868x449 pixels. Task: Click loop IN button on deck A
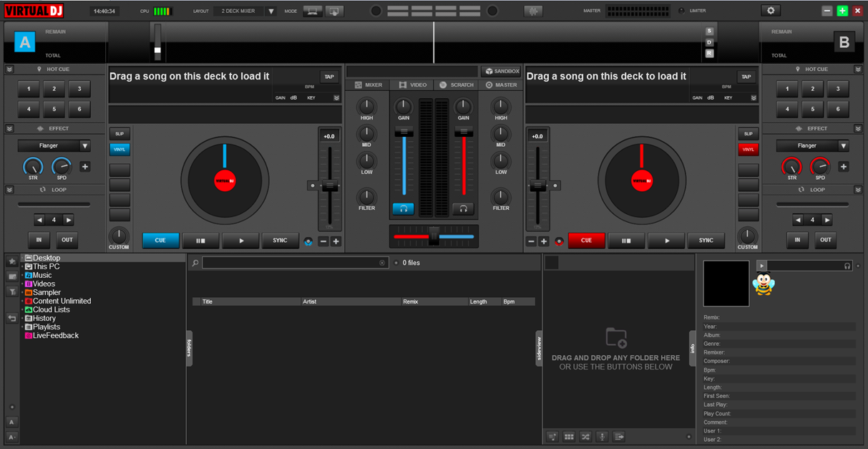39,240
